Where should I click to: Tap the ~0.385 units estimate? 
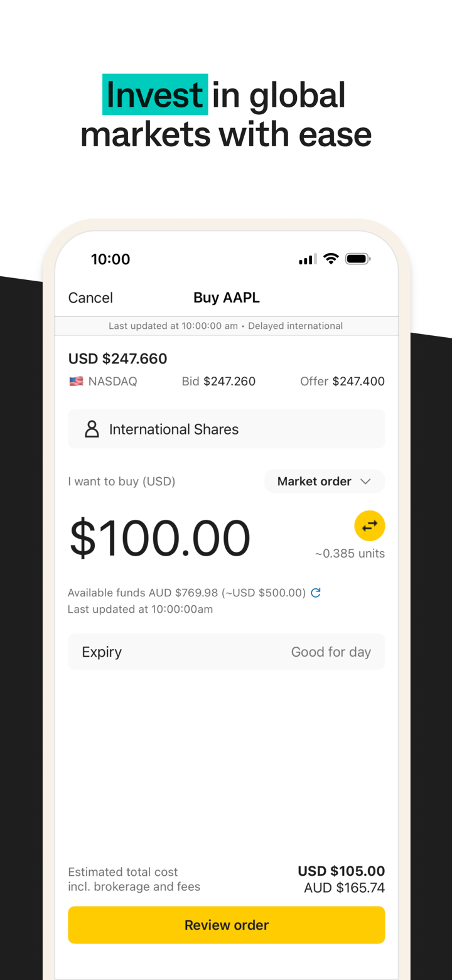[350, 554]
